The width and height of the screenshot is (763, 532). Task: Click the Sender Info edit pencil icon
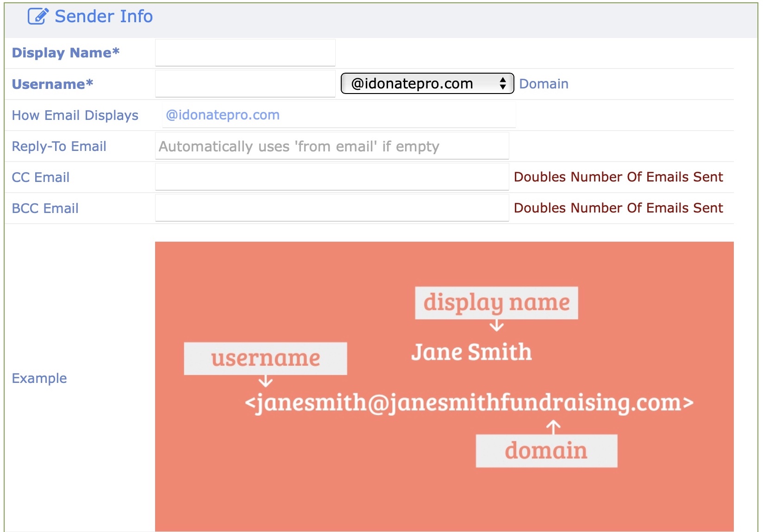pos(38,16)
